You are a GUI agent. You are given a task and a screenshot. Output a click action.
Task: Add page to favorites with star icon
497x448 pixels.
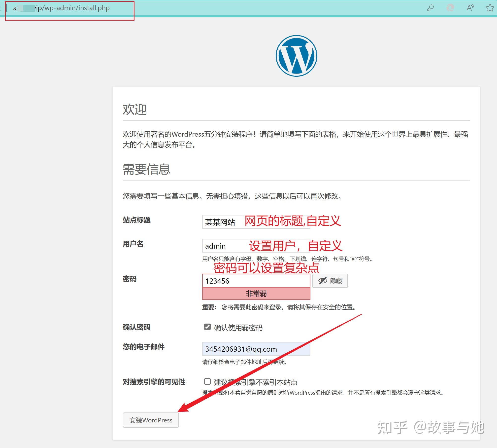click(490, 8)
